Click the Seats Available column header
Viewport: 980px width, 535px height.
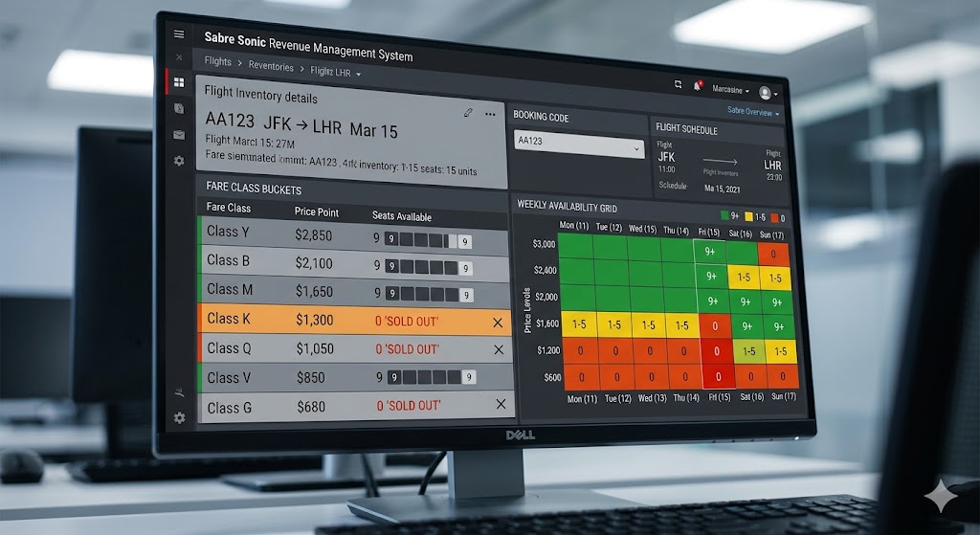tap(402, 216)
